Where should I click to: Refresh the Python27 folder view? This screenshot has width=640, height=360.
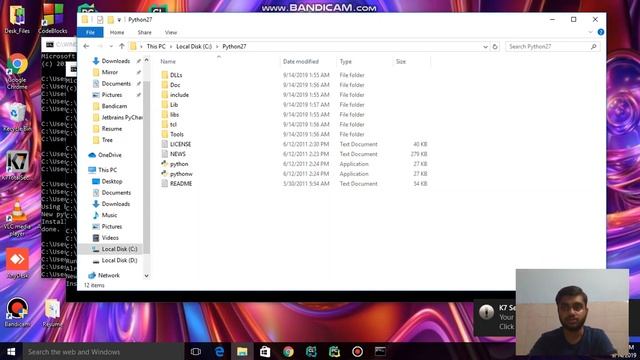(495, 47)
